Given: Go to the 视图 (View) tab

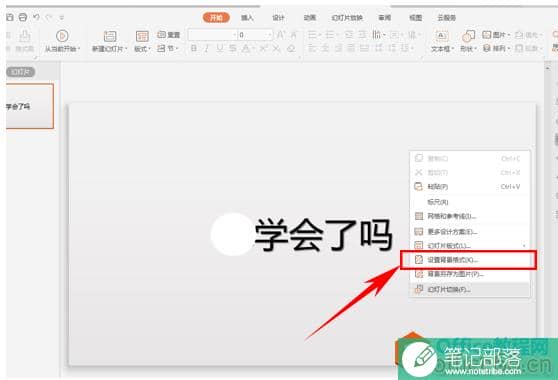Looking at the screenshot, I should point(416,18).
